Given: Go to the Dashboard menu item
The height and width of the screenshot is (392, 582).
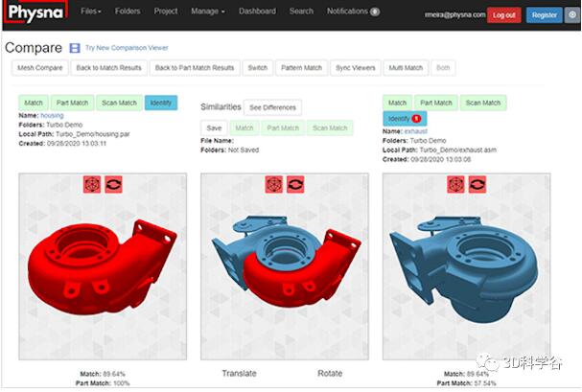Looking at the screenshot, I should point(258,12).
